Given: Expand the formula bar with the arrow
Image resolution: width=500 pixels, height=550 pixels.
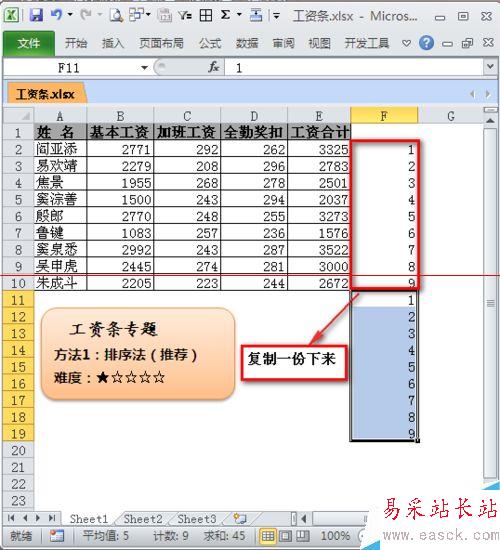Looking at the screenshot, I should pyautogui.click(x=491, y=66).
